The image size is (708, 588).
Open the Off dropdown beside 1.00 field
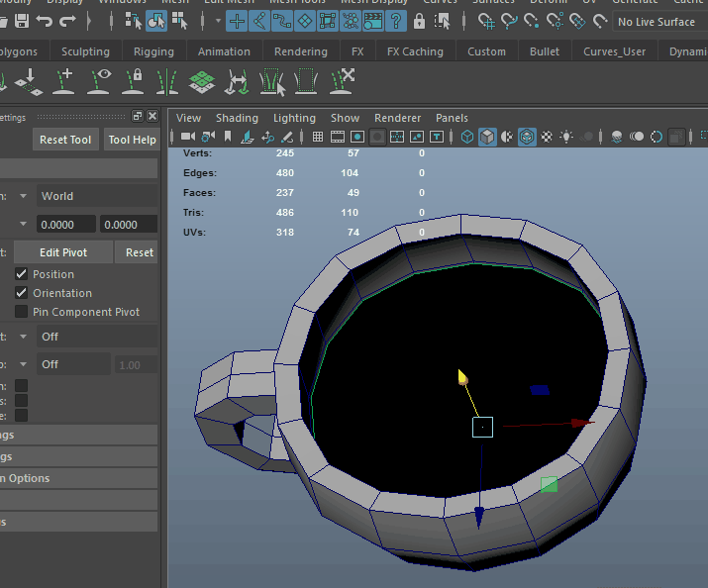click(x=73, y=364)
